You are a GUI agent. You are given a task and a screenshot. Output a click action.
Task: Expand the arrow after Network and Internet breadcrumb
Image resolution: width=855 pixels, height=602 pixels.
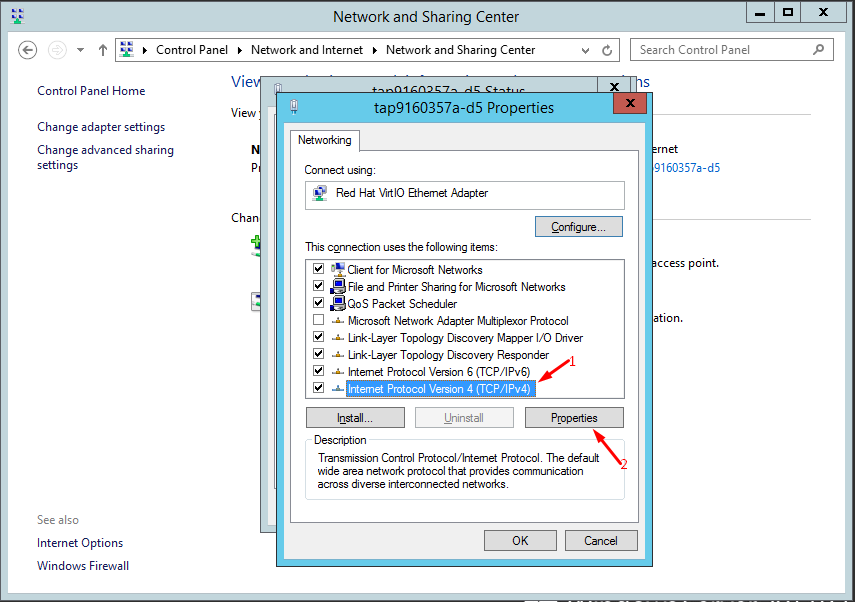click(375, 50)
